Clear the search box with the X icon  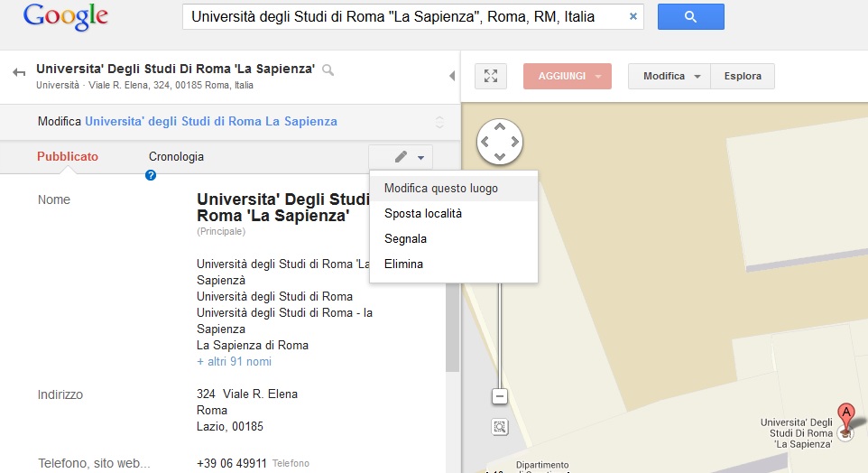click(633, 16)
